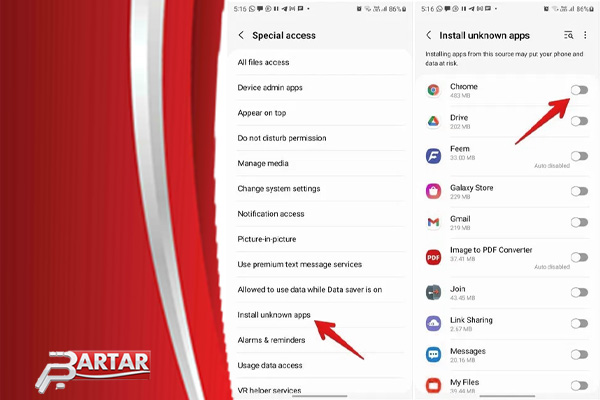Go back from Install unknown apps screen
The height and width of the screenshot is (400, 600).
(x=429, y=35)
